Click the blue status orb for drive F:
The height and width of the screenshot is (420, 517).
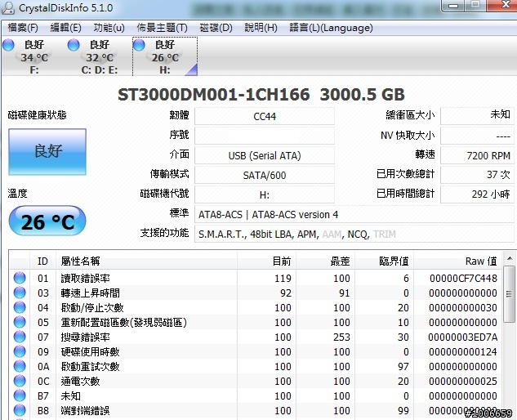pos(8,45)
